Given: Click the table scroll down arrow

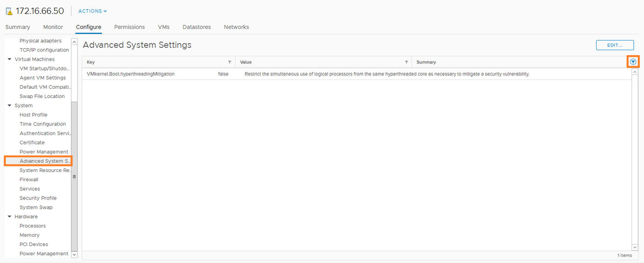Looking at the screenshot, I should coord(635,247).
